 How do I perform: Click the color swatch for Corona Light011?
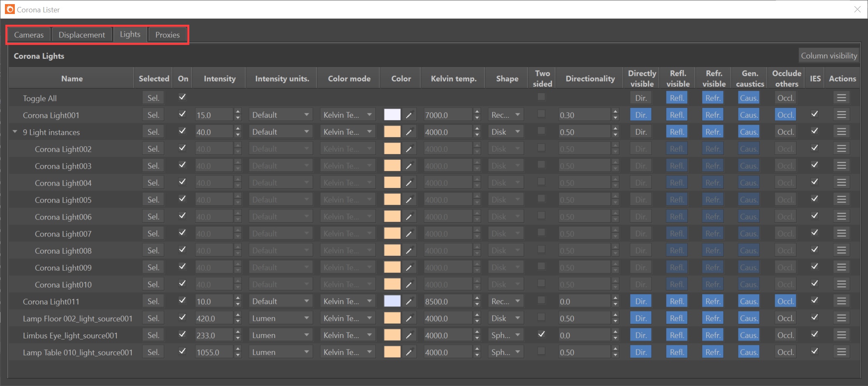392,301
